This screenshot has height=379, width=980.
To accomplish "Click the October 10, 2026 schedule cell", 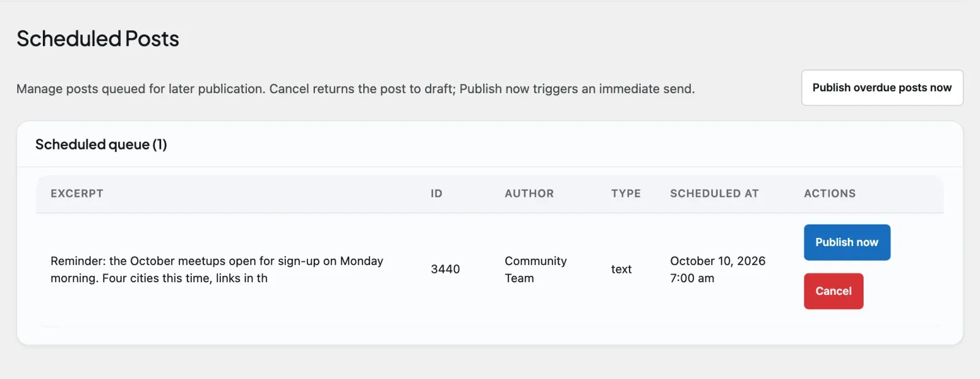I will pyautogui.click(x=718, y=269).
